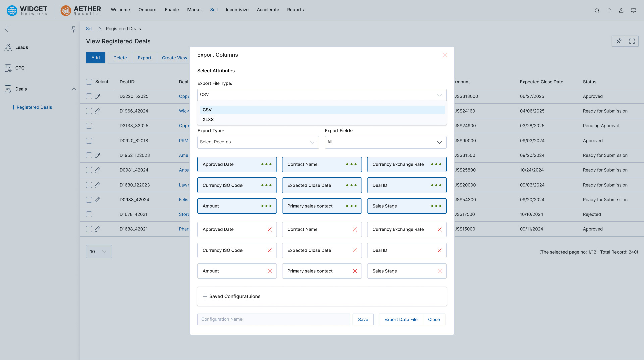Screen dimensions: 644x360
Task: Toggle the Select all checkbox in header
Action: point(89,82)
